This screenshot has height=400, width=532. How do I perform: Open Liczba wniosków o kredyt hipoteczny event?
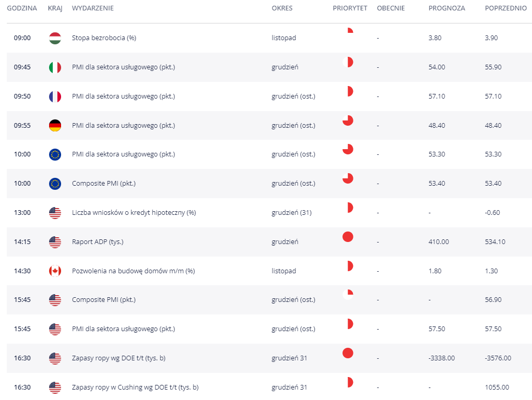(x=134, y=213)
